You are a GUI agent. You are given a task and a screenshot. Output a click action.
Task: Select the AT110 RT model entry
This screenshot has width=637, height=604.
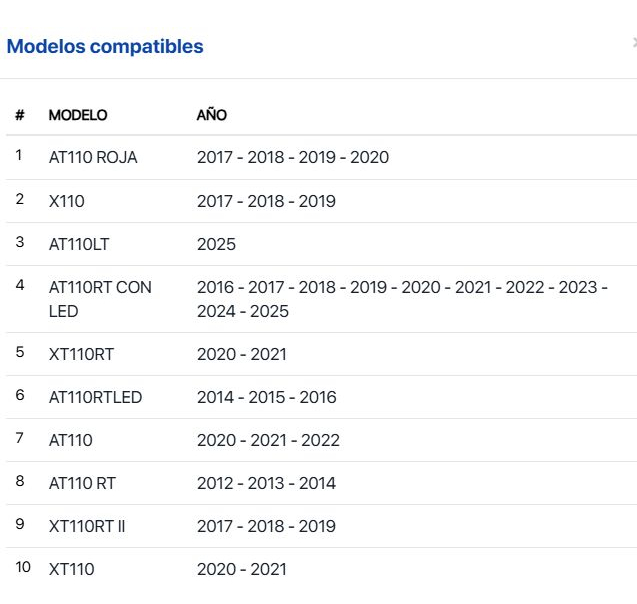(x=82, y=483)
